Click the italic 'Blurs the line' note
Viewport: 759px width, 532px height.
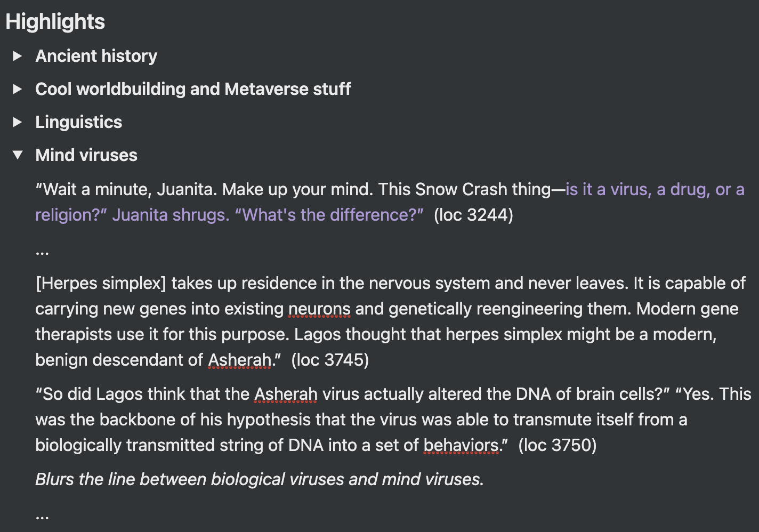260,479
